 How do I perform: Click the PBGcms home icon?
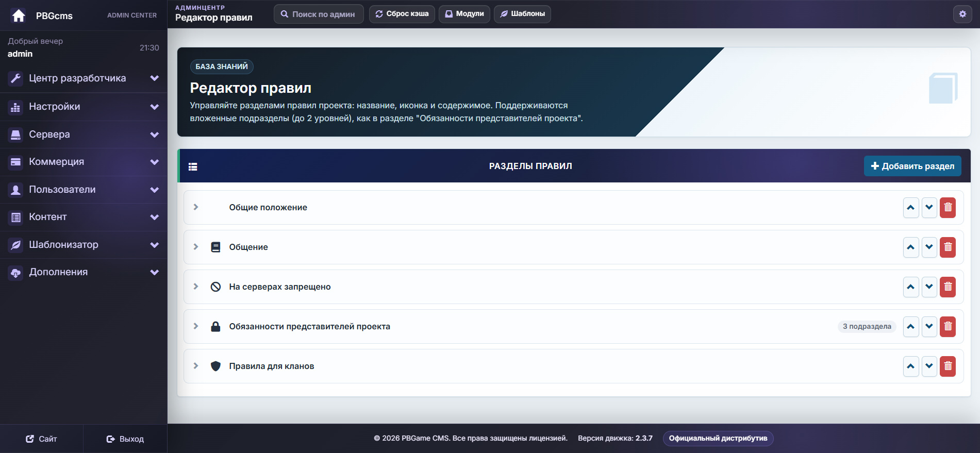click(19, 15)
